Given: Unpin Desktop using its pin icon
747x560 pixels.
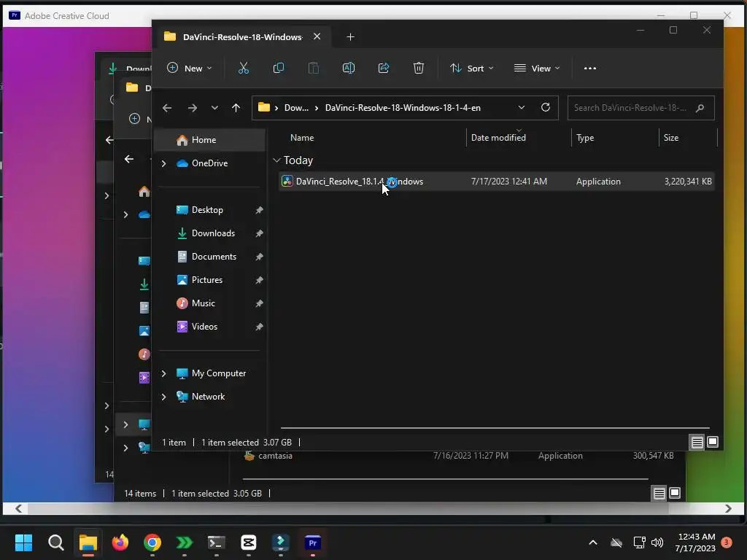Looking at the screenshot, I should [259, 210].
